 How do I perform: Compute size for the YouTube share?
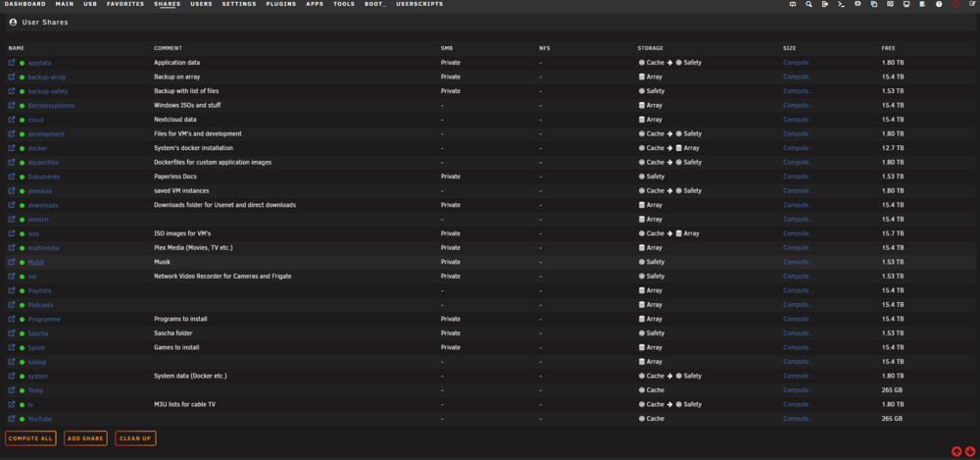point(798,419)
